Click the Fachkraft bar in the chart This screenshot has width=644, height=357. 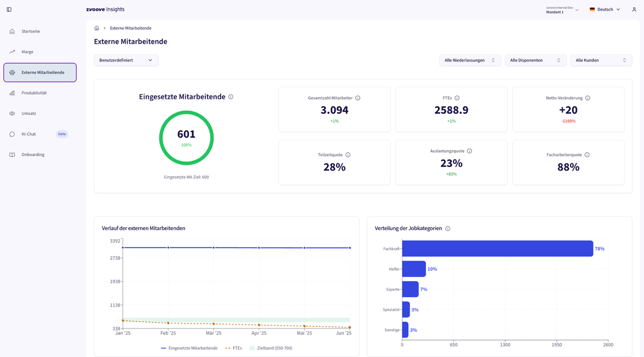497,249
